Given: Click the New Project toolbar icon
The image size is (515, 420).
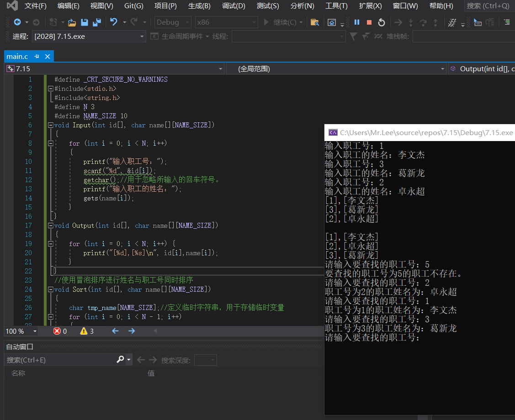Looking at the screenshot, I should 53,22.
